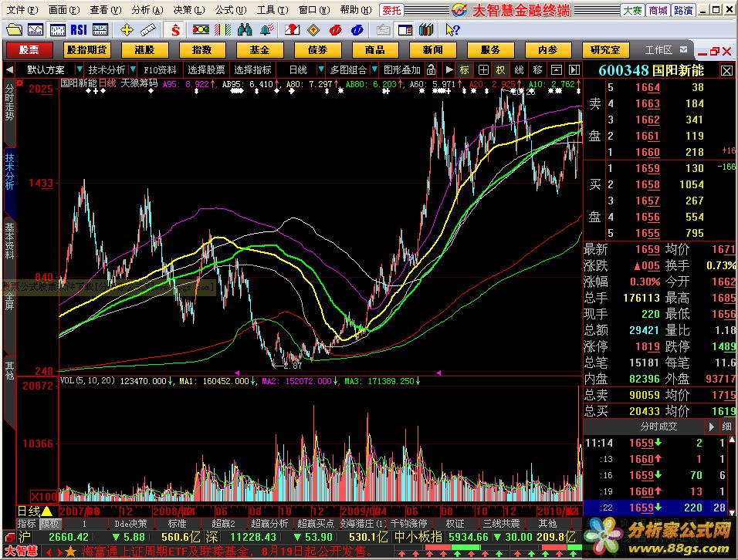Image resolution: width=738 pixels, height=560 pixels.
Task: Click the red circular logo icon
Action: pyautogui.click(x=335, y=30)
